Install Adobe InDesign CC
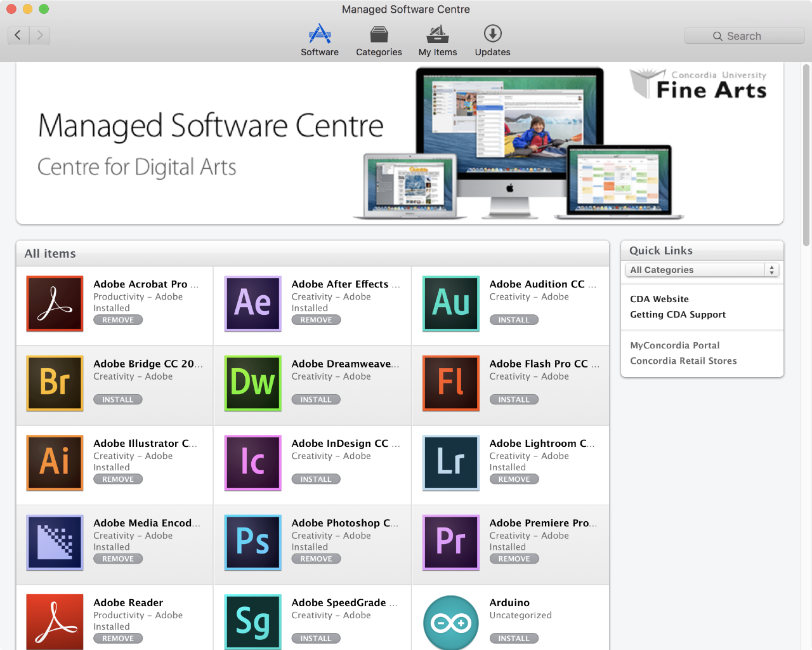The width and height of the screenshot is (812, 650). (x=316, y=479)
